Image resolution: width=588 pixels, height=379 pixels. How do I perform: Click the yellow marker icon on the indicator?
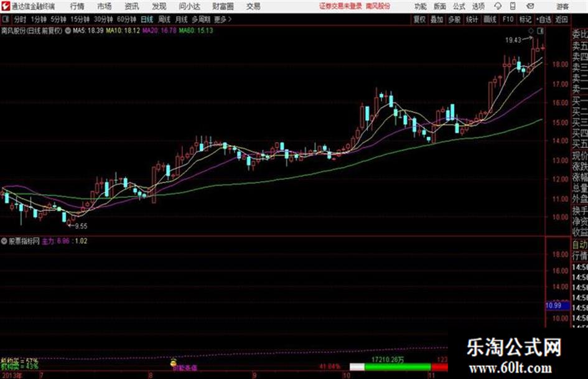(x=173, y=363)
